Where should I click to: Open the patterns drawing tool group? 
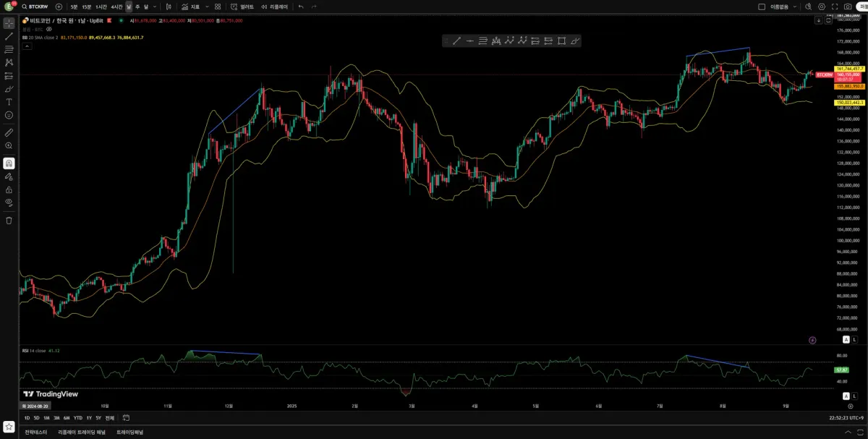click(9, 62)
